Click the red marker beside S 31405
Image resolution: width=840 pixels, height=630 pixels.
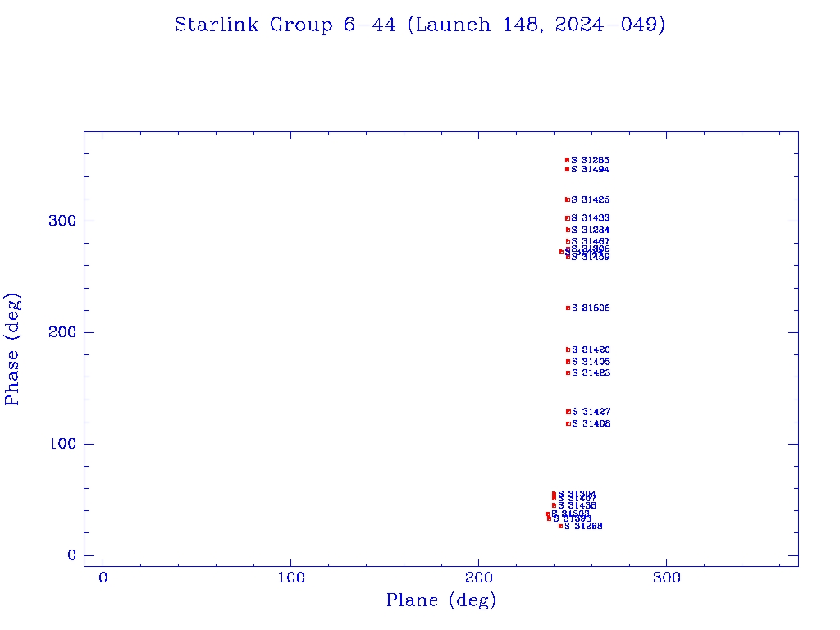click(x=568, y=362)
